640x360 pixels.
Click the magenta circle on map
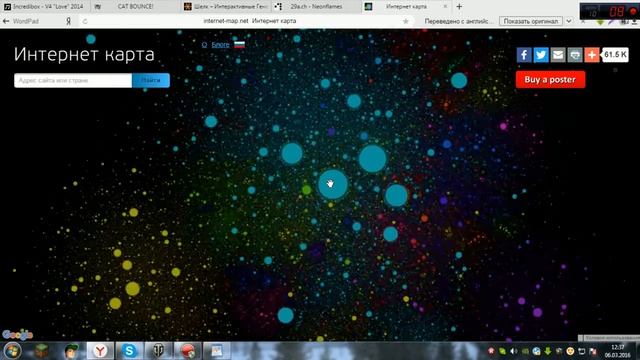503,127
